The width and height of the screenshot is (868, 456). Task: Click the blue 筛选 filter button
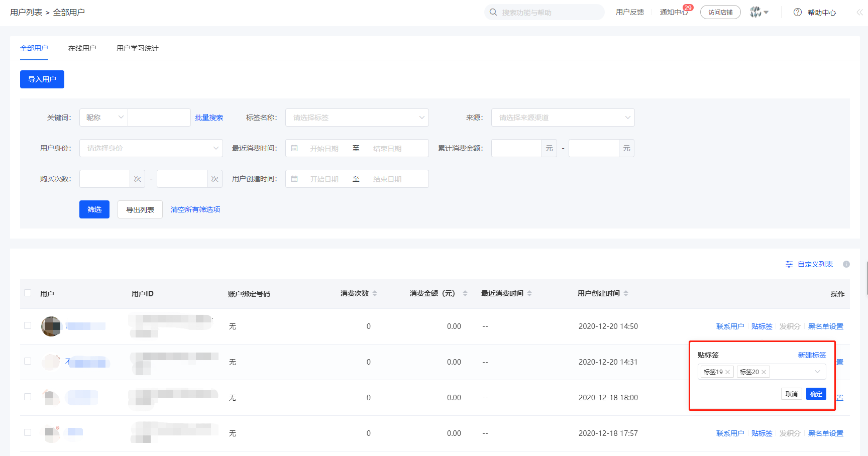94,209
